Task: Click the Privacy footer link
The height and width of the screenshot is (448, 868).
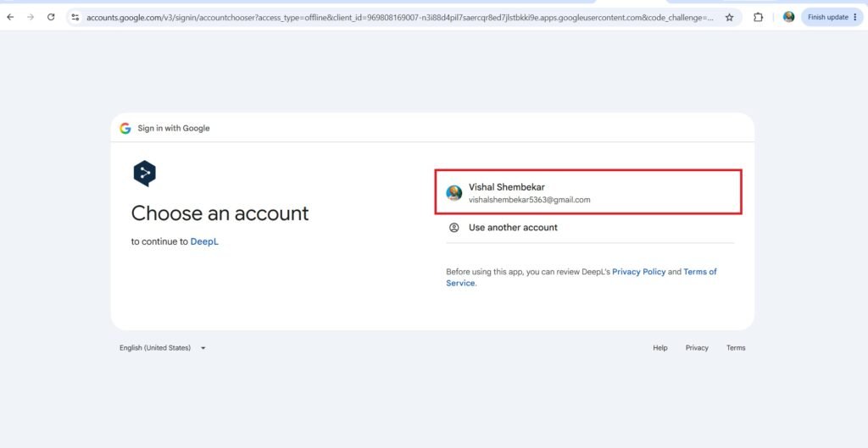Action: (697, 348)
